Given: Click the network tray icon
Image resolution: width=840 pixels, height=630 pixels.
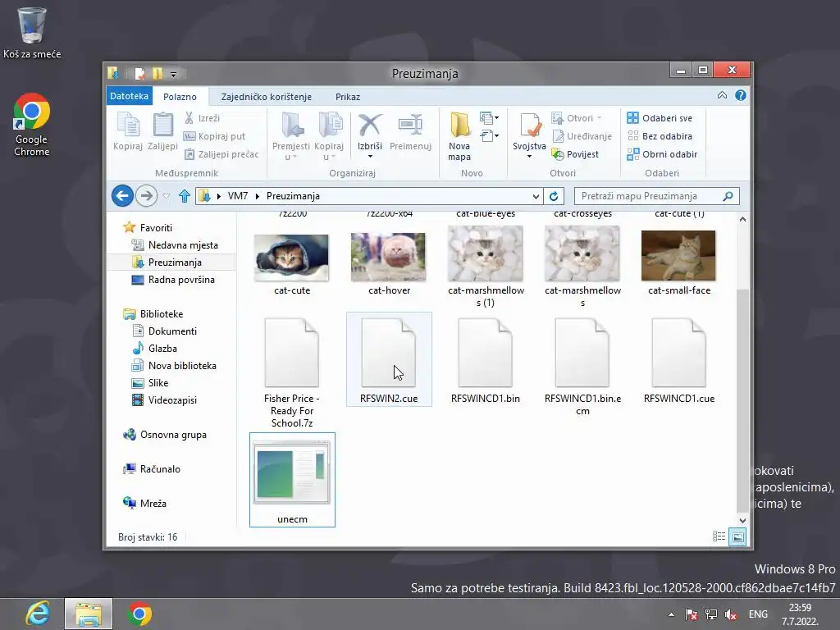Looking at the screenshot, I should [711, 614].
